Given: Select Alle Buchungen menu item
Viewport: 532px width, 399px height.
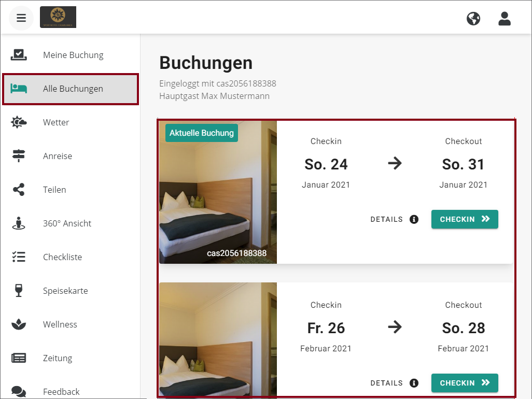Looking at the screenshot, I should point(71,89).
